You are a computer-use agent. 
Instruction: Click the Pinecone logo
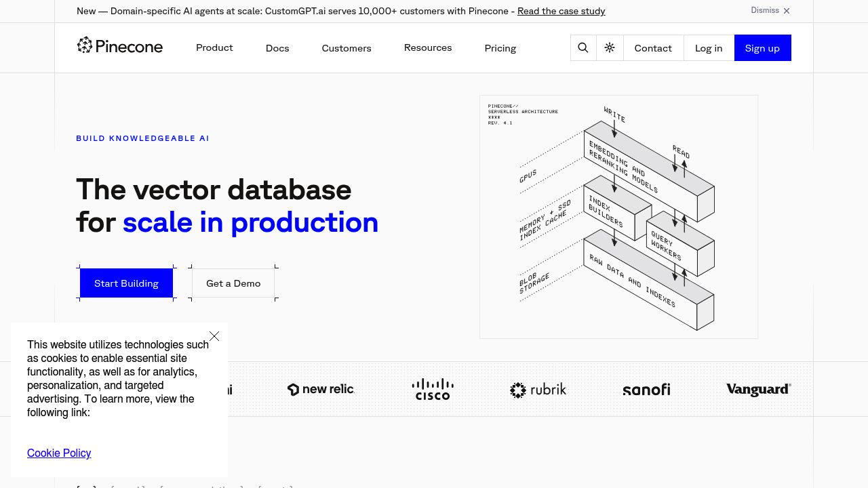point(120,46)
